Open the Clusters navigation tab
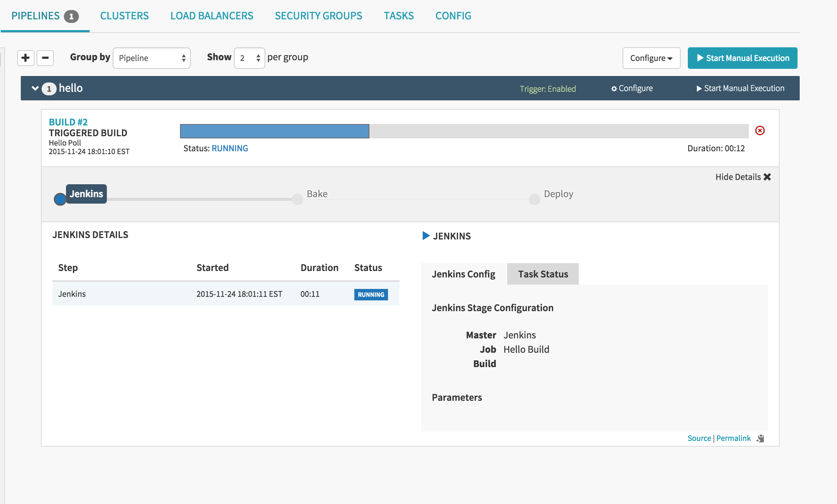Viewport: 837px width, 504px height. (x=124, y=16)
